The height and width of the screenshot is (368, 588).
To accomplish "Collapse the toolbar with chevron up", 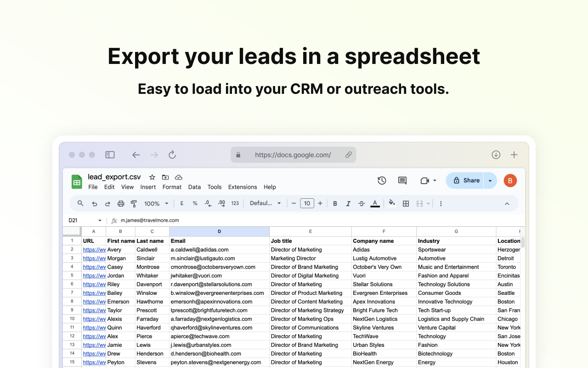I will [507, 203].
